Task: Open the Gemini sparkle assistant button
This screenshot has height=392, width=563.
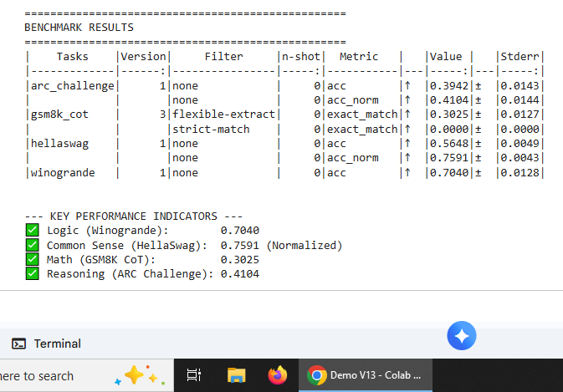Action: point(462,336)
